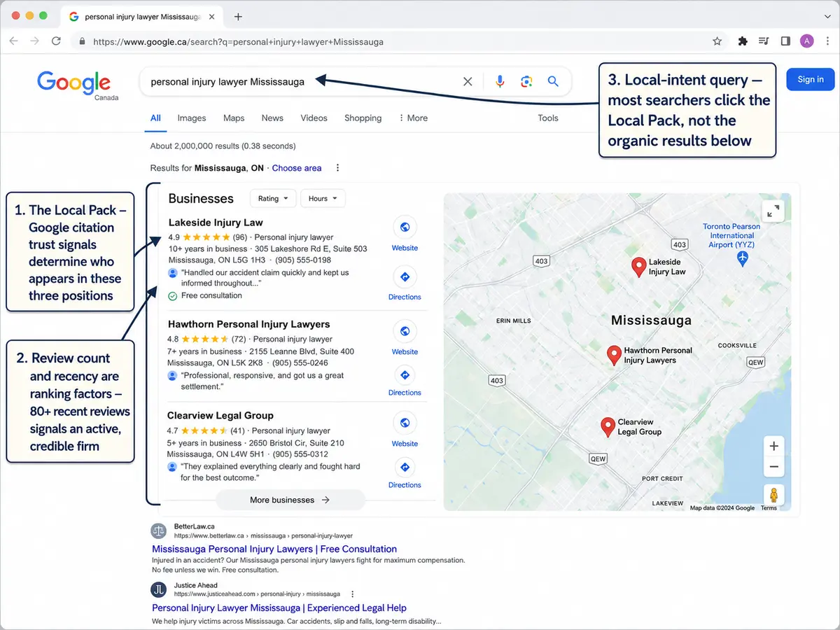Click the BetterLaw.ca site name
The width and height of the screenshot is (840, 630).
click(x=194, y=526)
